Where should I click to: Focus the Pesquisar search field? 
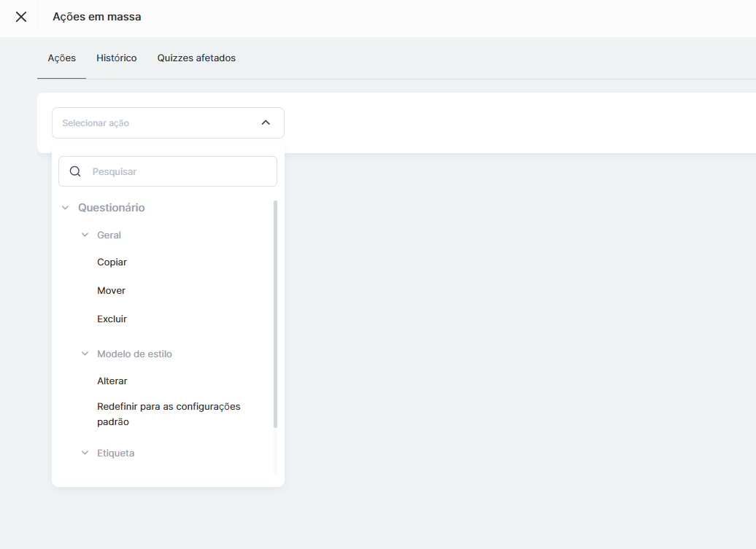(x=179, y=172)
